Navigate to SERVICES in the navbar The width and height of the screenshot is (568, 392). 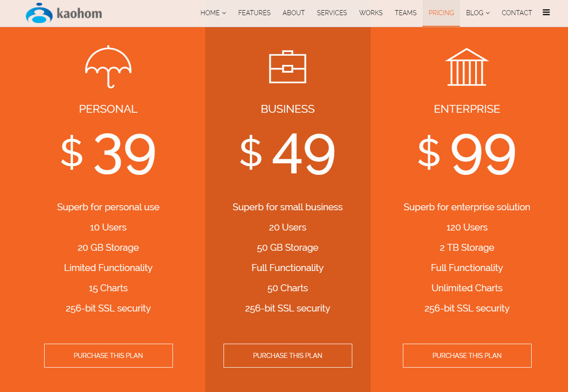332,13
